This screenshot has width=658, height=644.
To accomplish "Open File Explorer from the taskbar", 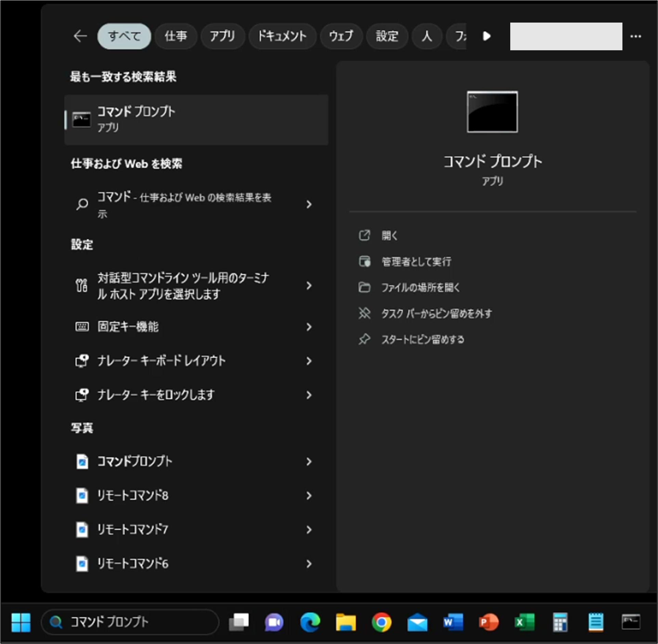I will pos(346,622).
